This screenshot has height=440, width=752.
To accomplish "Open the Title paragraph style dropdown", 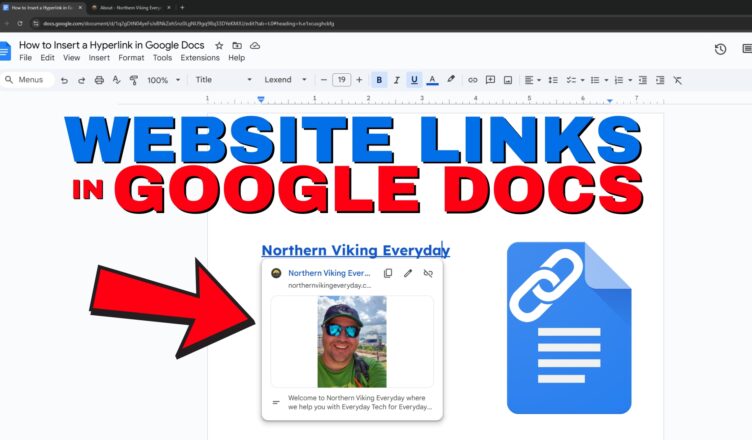I will (x=223, y=80).
